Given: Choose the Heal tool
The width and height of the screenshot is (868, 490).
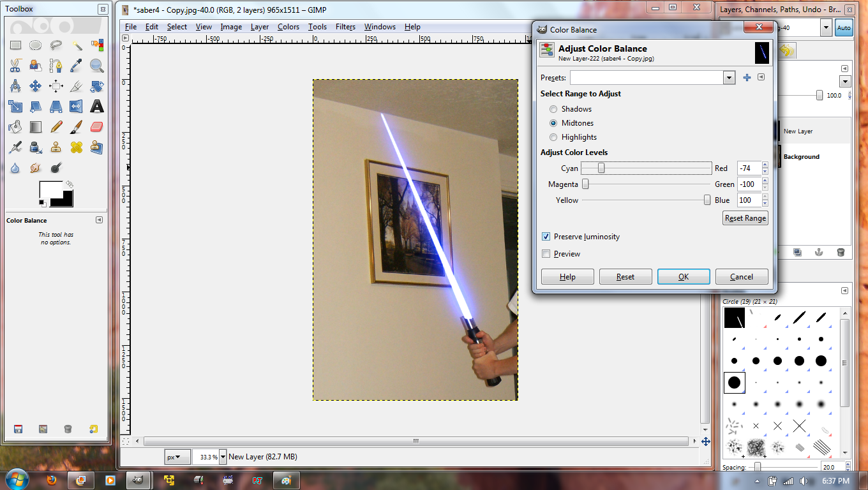Looking at the screenshot, I should pyautogui.click(x=77, y=147).
